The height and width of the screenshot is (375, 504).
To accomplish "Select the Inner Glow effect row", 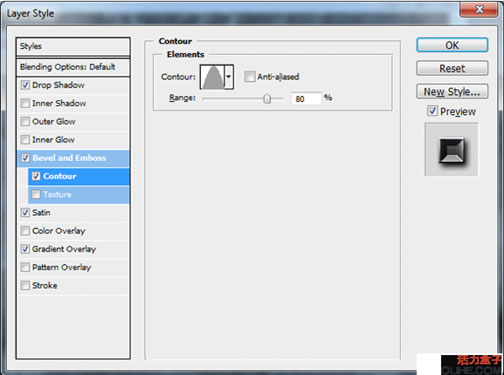I will (73, 140).
